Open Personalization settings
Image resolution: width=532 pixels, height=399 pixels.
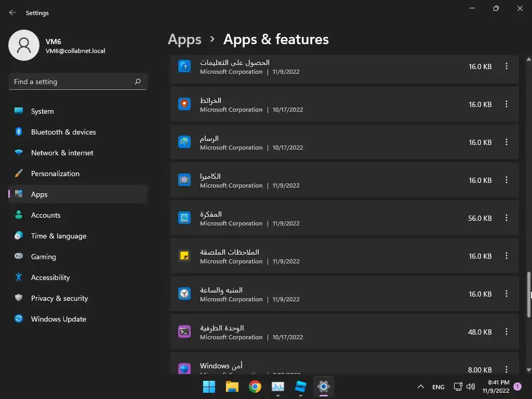(78, 174)
